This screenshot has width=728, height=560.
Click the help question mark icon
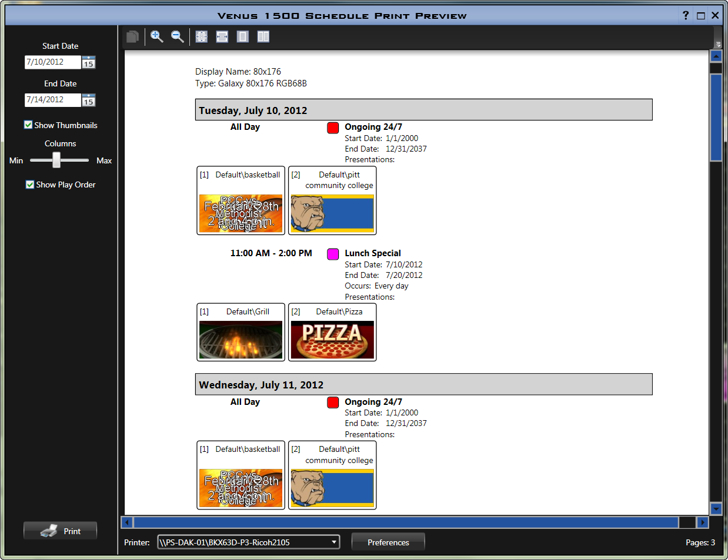[686, 15]
